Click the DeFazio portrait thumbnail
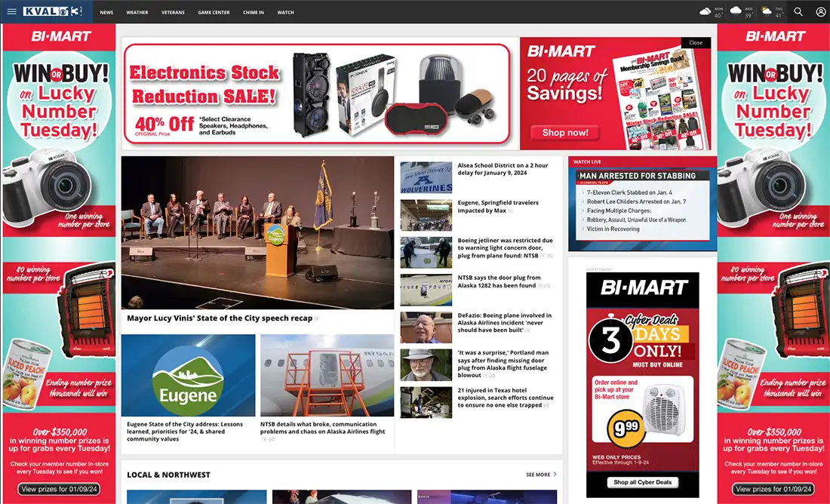830x504 pixels. (426, 327)
